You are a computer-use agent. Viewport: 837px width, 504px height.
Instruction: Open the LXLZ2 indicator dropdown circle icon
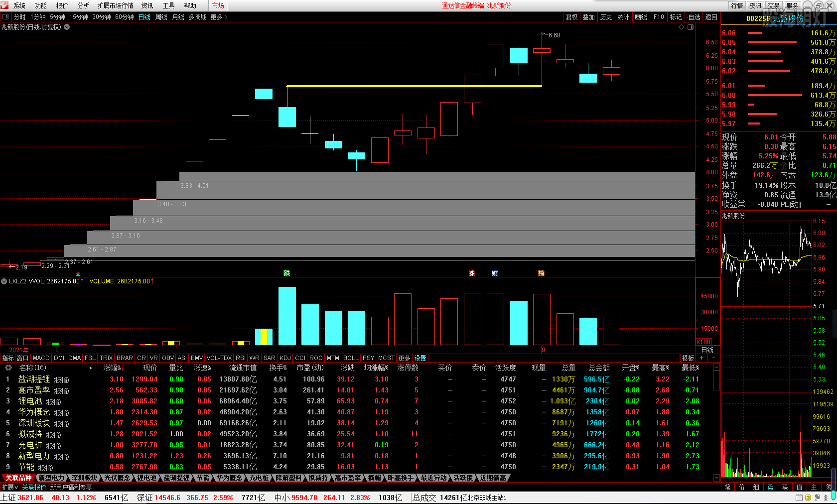pos(4,281)
